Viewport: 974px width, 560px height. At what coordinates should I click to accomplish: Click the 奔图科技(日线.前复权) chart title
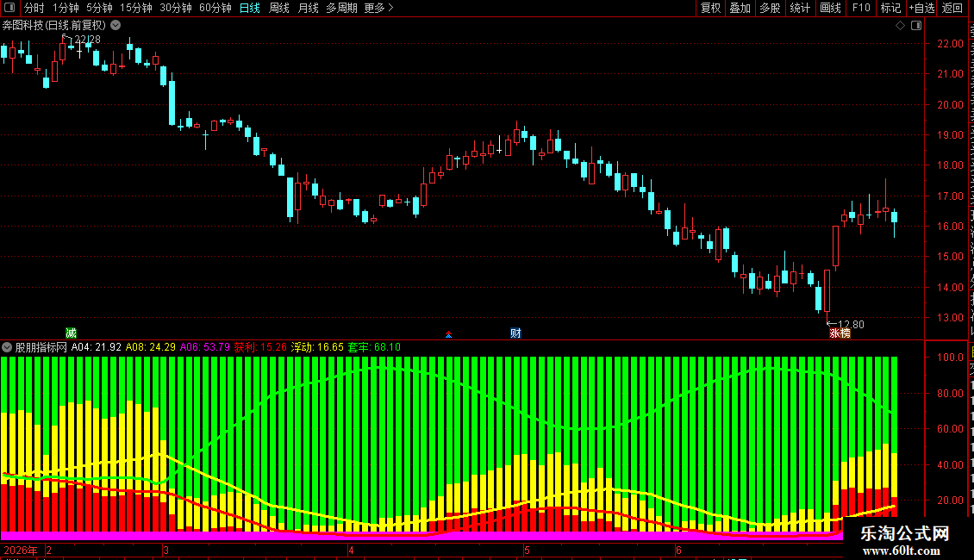click(54, 26)
